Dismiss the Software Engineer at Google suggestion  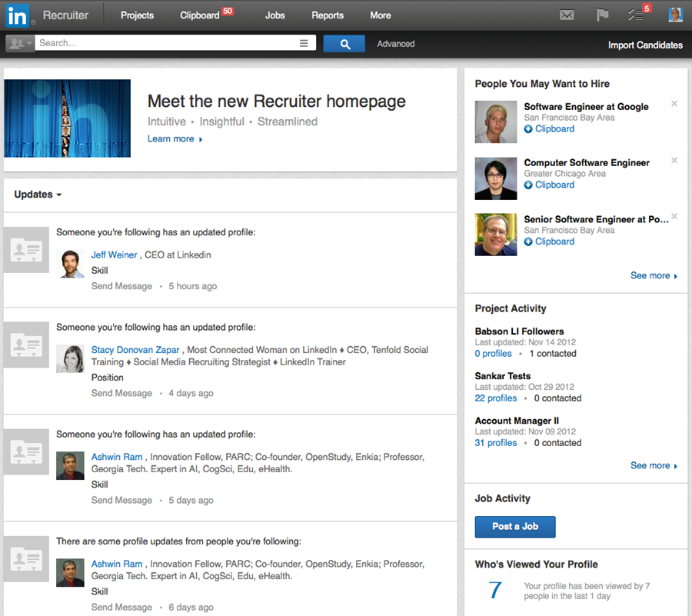674,104
